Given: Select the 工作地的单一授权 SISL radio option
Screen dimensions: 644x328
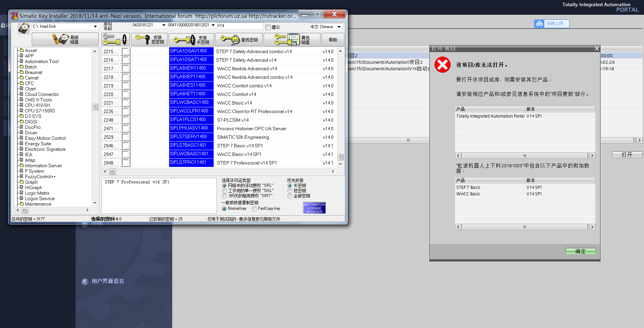Looking at the screenshot, I should [225, 191].
